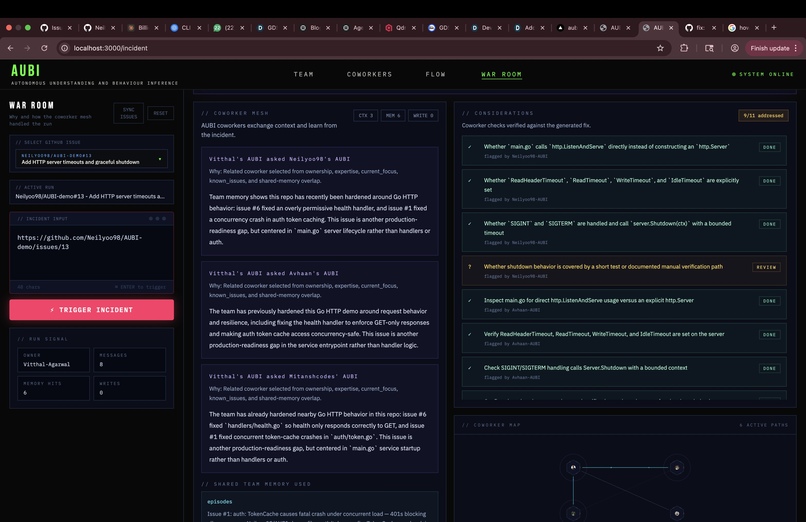The width and height of the screenshot is (806, 522).
Task: Open the GitHub issue selector dropdown
Action: click(91, 158)
